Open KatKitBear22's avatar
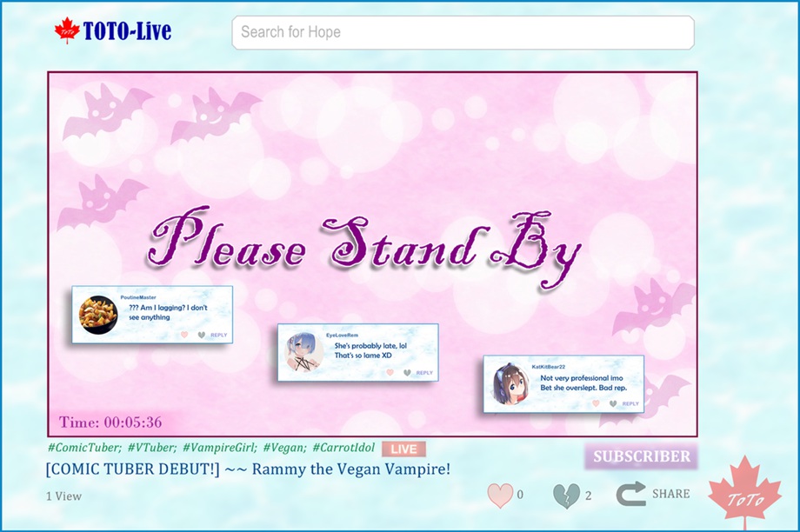Viewport: 800px width, 532px height. (x=510, y=383)
